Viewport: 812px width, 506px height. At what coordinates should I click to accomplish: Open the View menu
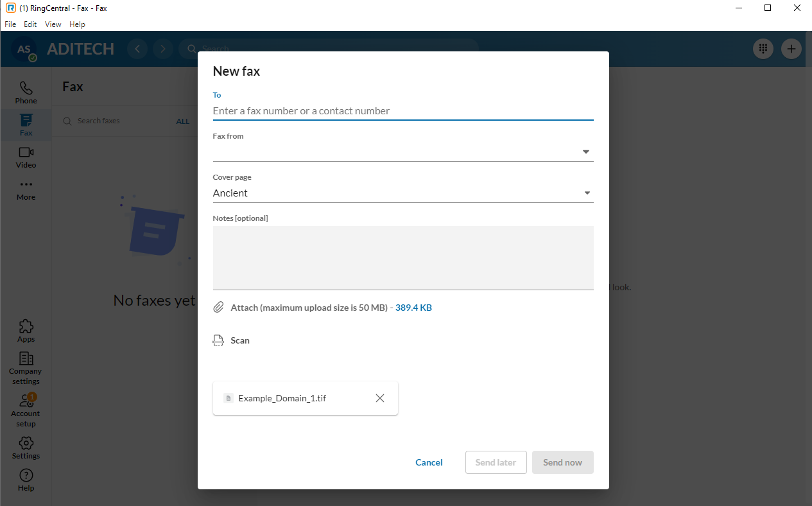point(53,24)
